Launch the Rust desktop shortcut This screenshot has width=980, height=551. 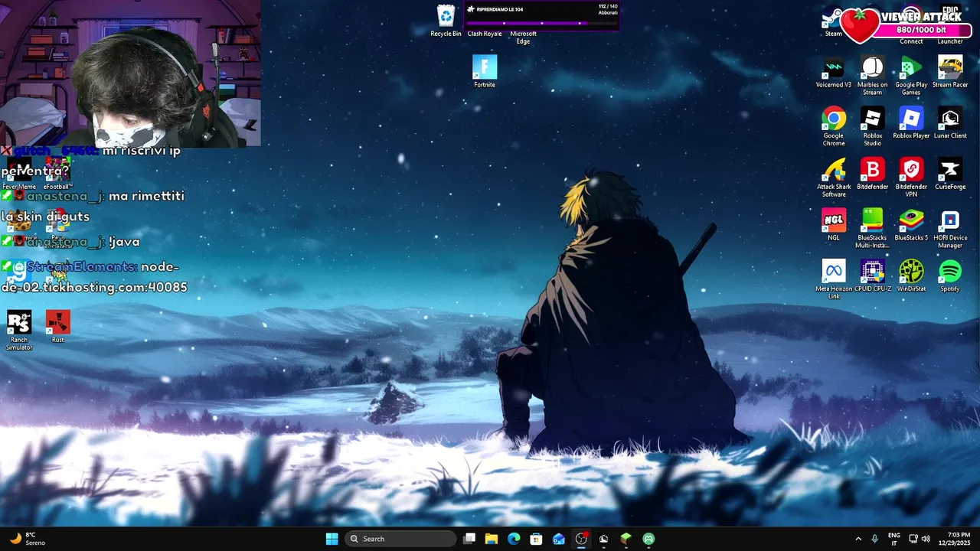[x=58, y=326]
